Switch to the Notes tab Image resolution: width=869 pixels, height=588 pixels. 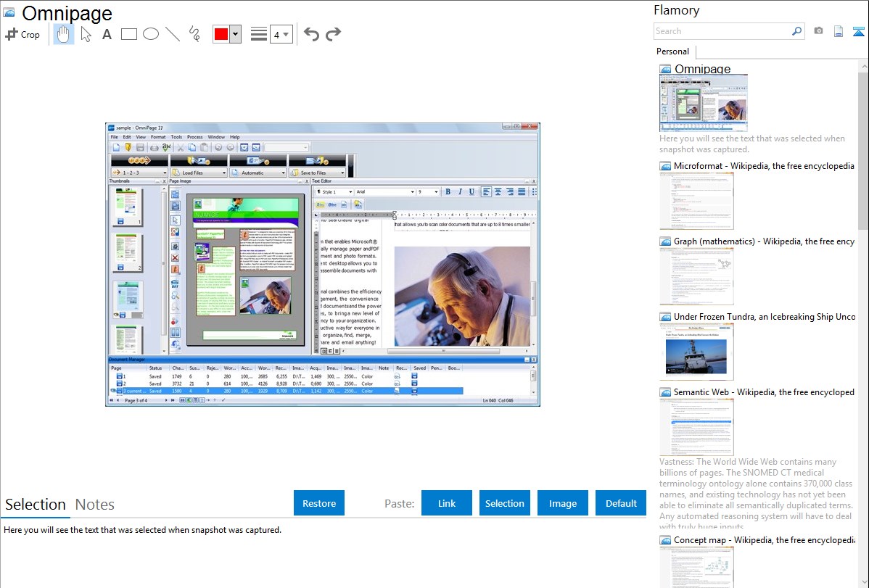pyautogui.click(x=95, y=505)
